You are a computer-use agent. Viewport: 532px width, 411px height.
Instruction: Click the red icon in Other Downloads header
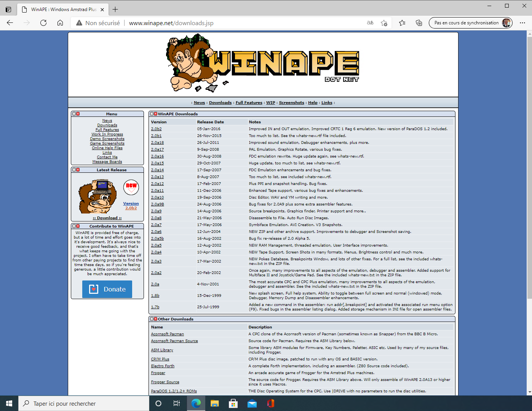(156, 319)
